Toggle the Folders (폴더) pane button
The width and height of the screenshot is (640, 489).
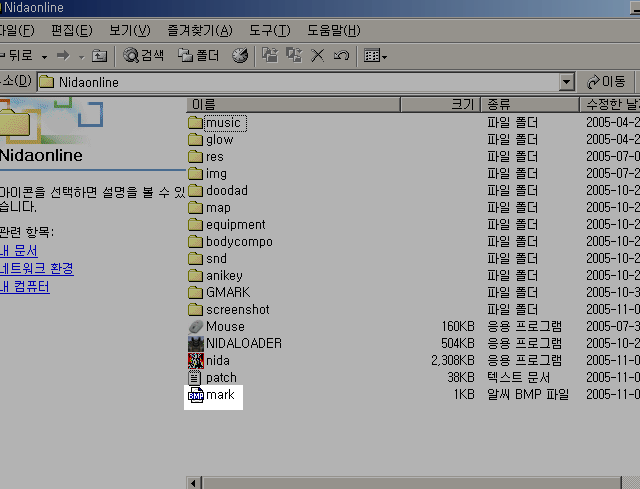coord(198,56)
